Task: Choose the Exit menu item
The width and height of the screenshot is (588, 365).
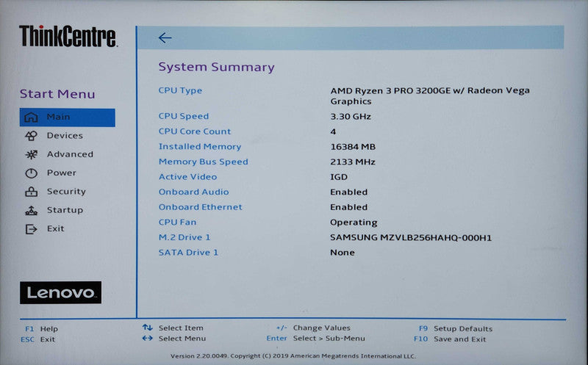Action: click(x=56, y=228)
